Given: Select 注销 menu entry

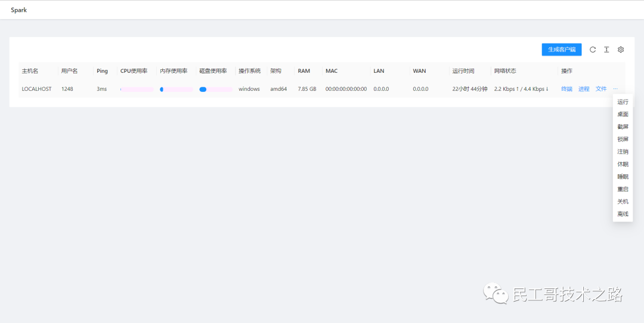Looking at the screenshot, I should pyautogui.click(x=623, y=152).
